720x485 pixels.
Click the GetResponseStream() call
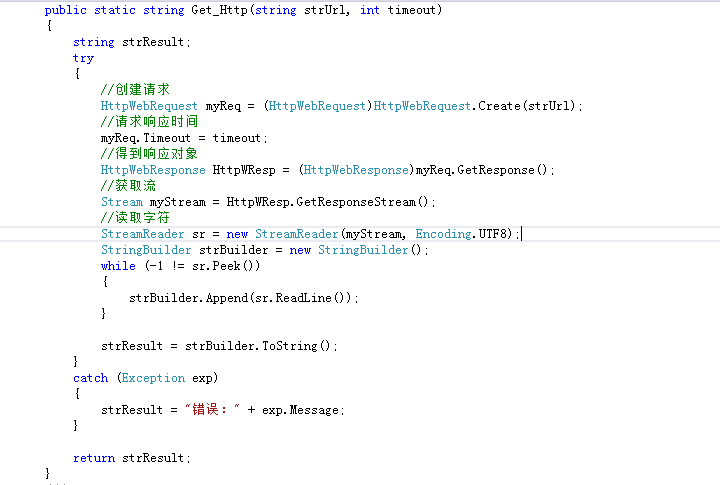click(362, 202)
